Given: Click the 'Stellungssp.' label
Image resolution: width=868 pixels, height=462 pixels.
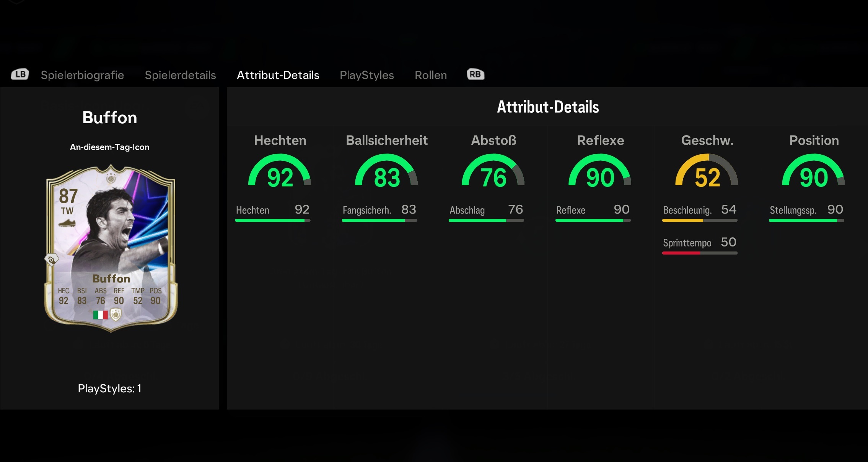Looking at the screenshot, I should (x=793, y=210).
